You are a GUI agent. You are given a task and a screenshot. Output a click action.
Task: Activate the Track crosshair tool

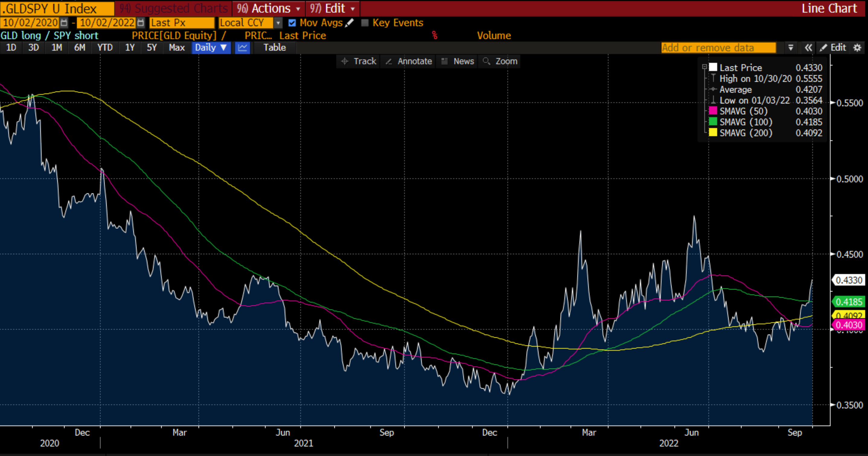click(x=359, y=61)
